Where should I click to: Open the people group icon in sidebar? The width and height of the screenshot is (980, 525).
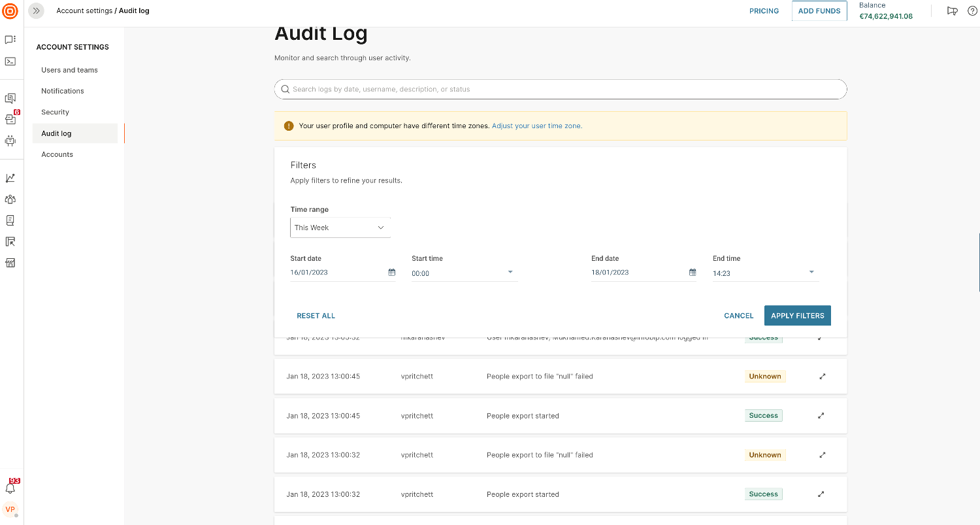(10, 199)
